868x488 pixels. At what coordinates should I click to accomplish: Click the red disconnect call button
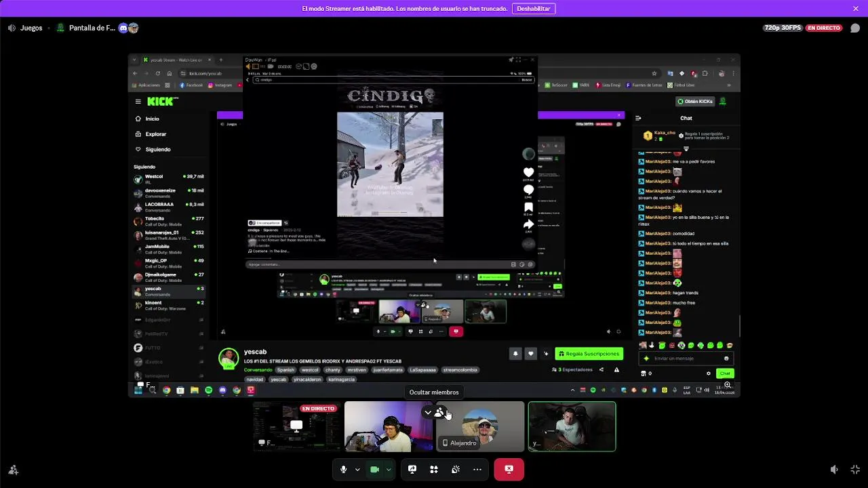coord(509,469)
